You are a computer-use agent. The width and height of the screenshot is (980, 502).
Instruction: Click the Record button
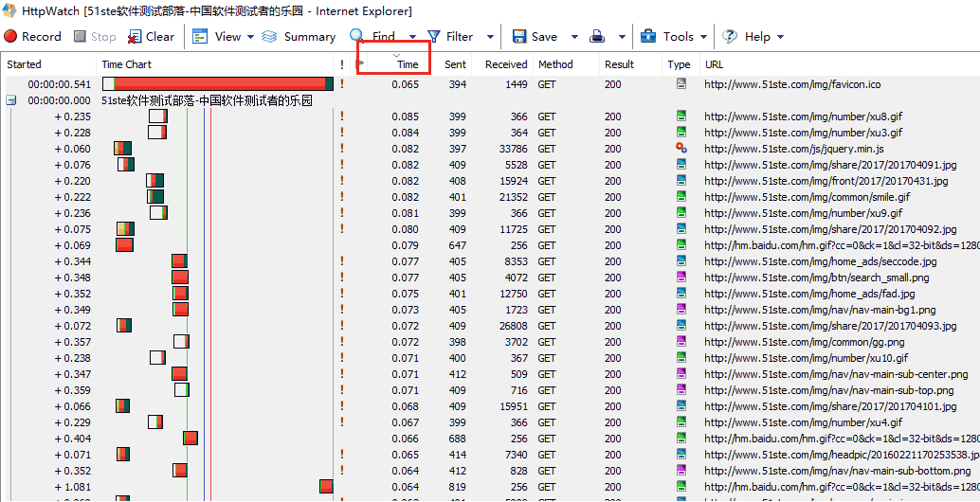(x=32, y=37)
